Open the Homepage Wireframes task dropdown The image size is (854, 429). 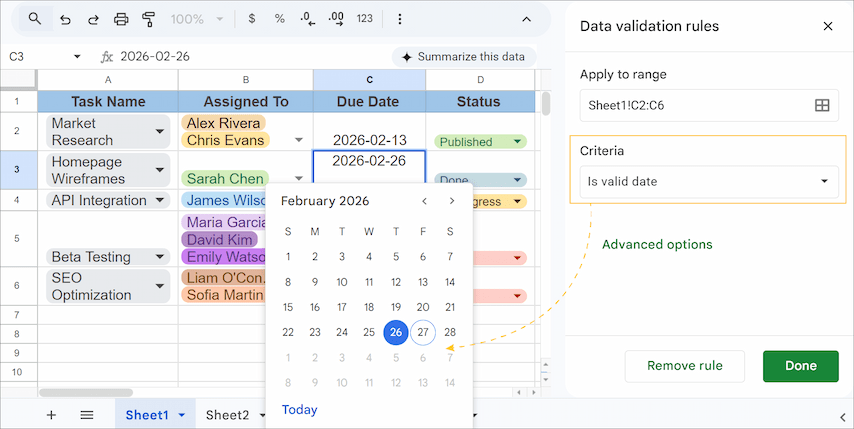click(160, 170)
